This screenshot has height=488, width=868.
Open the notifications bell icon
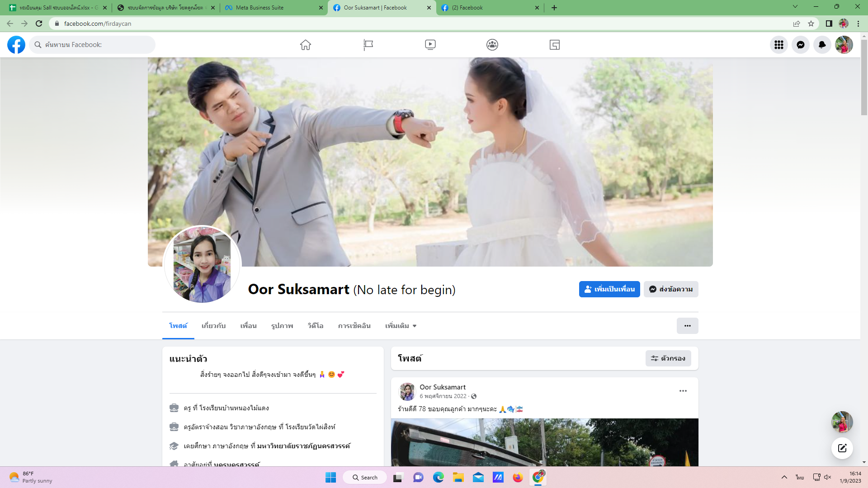click(x=822, y=45)
